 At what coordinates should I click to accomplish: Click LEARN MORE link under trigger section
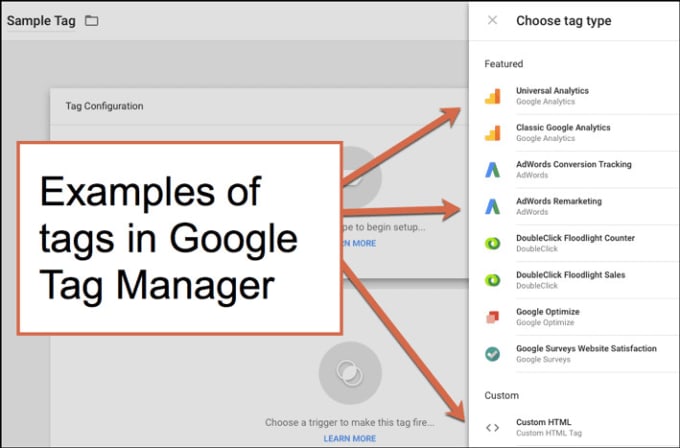click(350, 438)
